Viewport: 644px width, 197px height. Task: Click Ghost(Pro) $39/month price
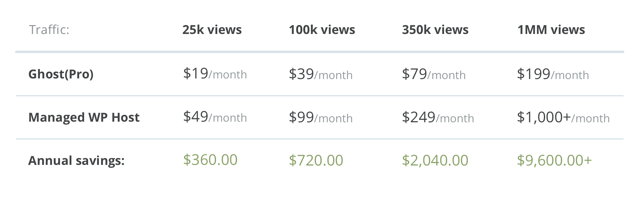point(321,74)
